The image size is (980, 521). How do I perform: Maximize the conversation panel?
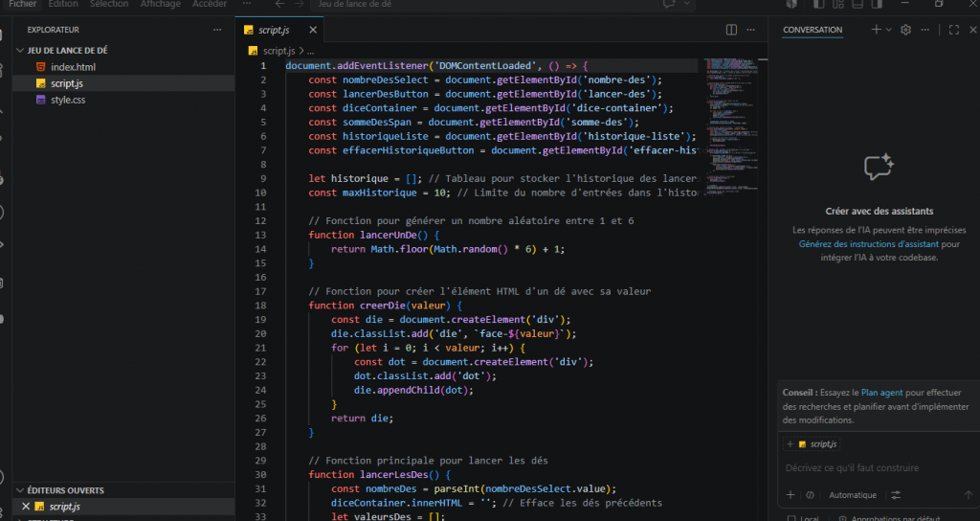click(954, 30)
